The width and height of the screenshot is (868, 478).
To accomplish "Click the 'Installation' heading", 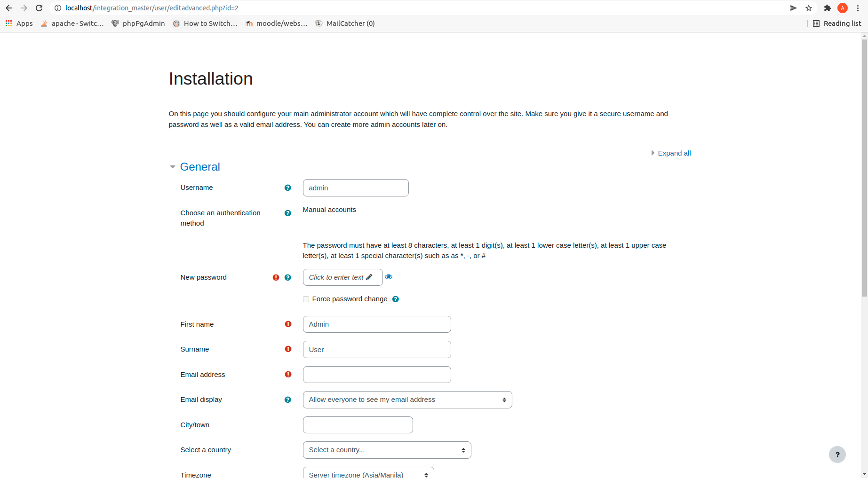I will (211, 78).
